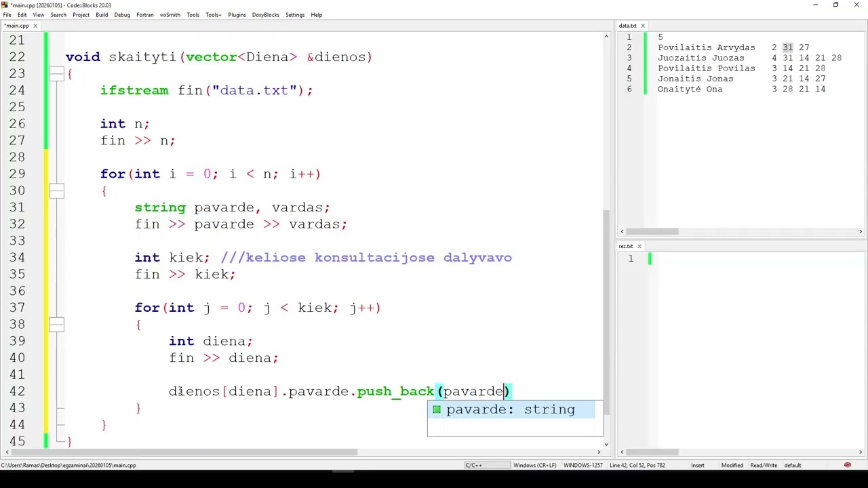868x488 pixels.
Task: Open the View menu
Action: pos(39,15)
